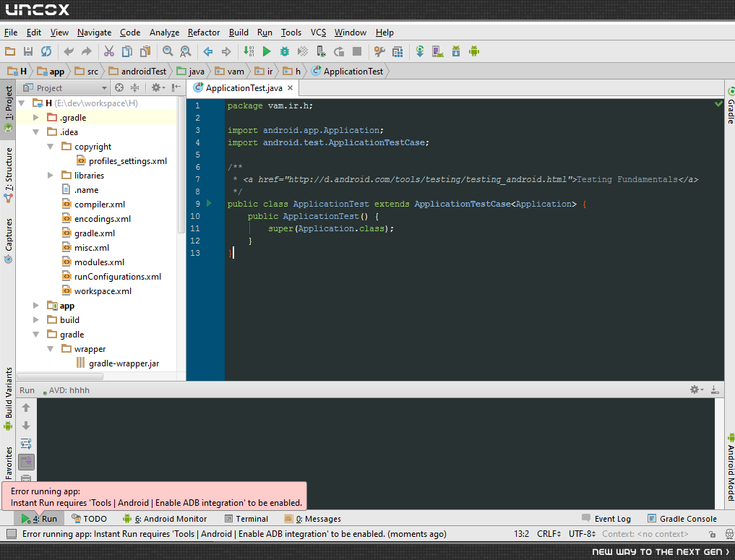
Task: Click the Synchronize toolbar icon
Action: click(x=46, y=51)
